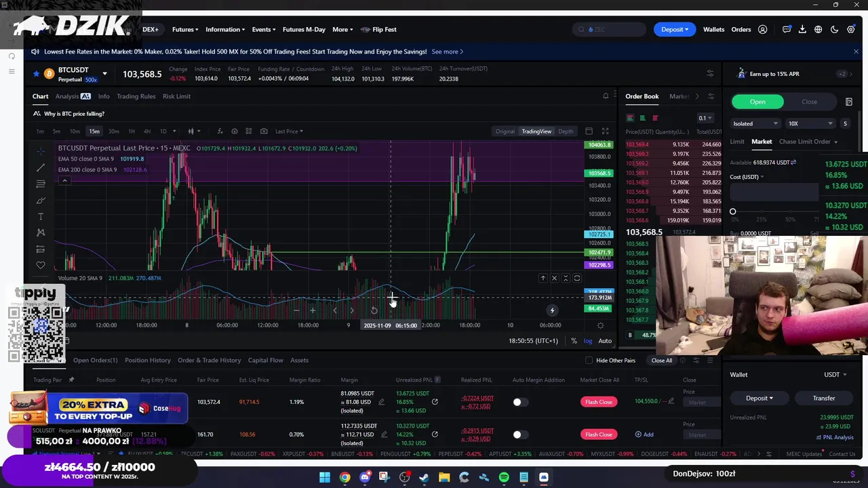Viewport: 868px width, 488px height.
Task: Open Spotify from the taskbar
Action: click(504, 478)
